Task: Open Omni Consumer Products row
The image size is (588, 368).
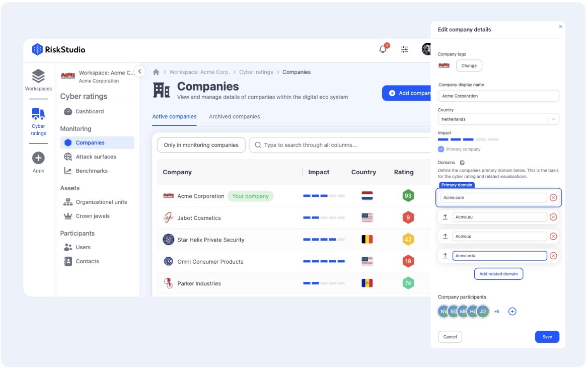Action: pyautogui.click(x=294, y=261)
